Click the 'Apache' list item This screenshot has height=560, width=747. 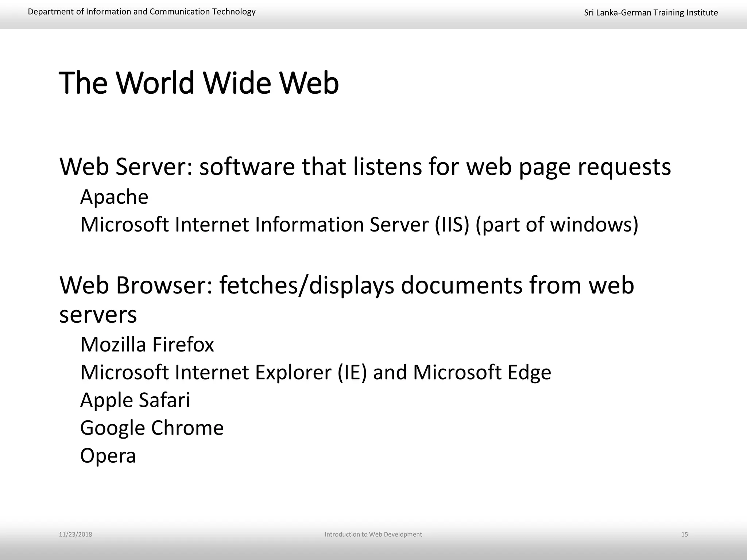pyautogui.click(x=114, y=197)
